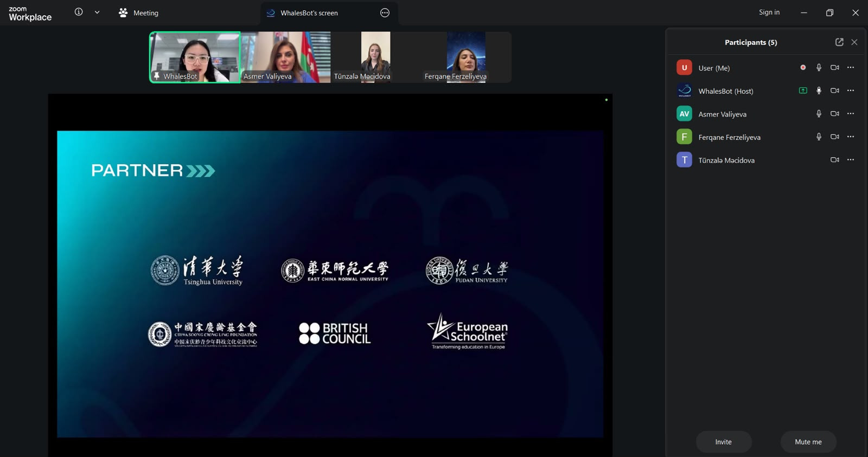The image size is (868, 457).
Task: Close the Zoom meeting window
Action: [856, 12]
